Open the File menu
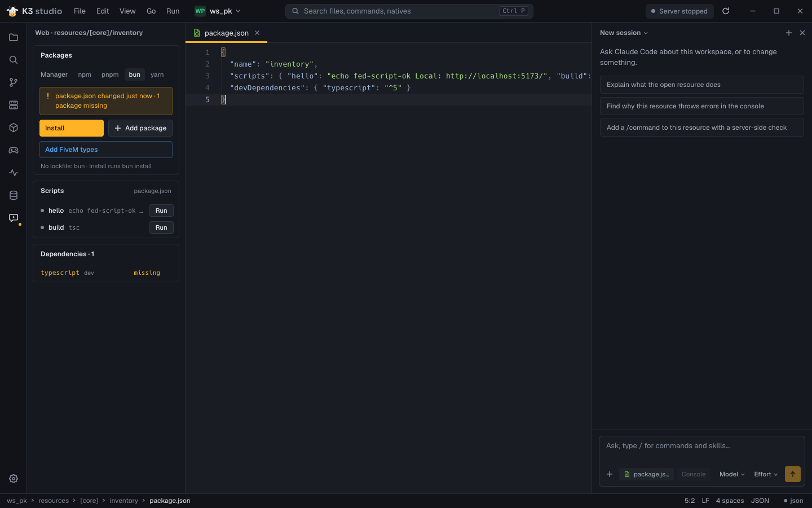 coord(80,11)
